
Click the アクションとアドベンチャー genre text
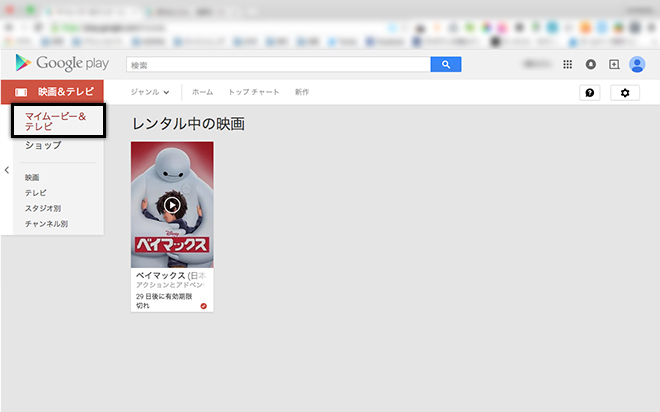170,285
